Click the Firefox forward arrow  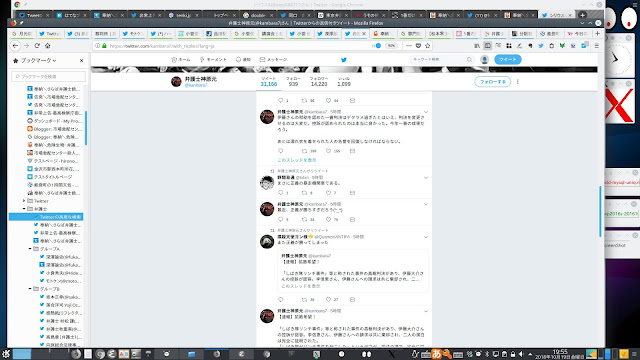click(27, 46)
